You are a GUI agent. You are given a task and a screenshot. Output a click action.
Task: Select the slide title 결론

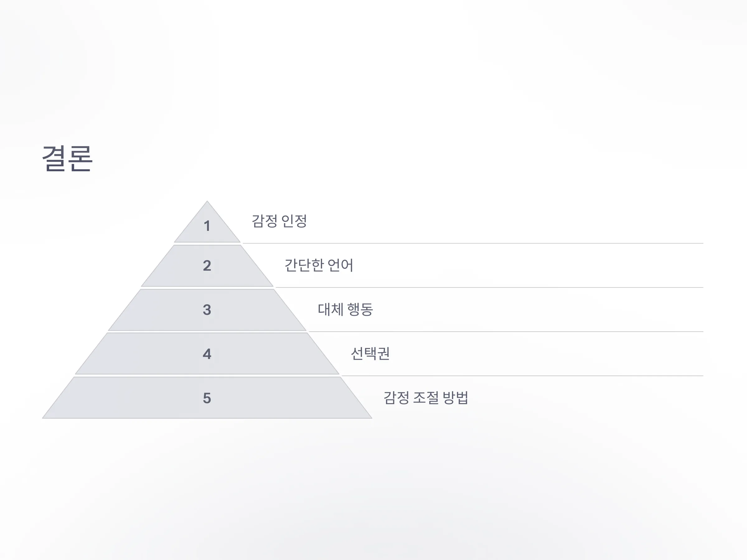pyautogui.click(x=67, y=158)
